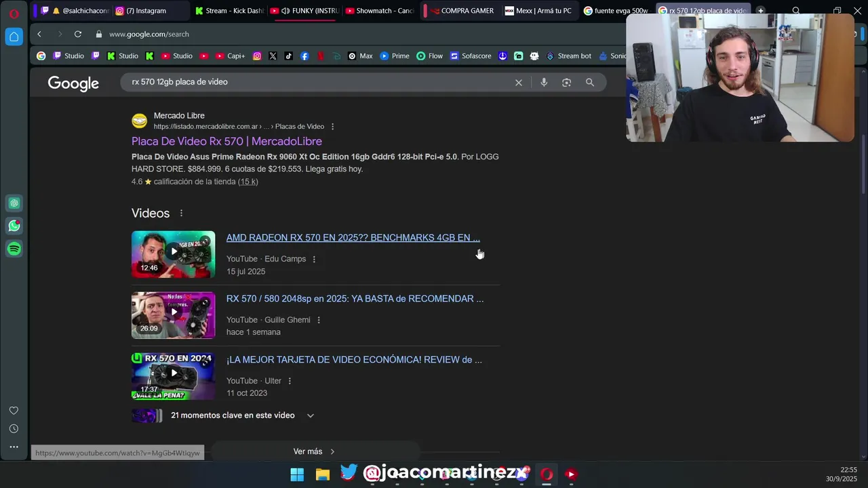Image resolution: width=868 pixels, height=488 pixels.
Task: Switch to the COMPRA GAMER tab
Action: (x=461, y=11)
